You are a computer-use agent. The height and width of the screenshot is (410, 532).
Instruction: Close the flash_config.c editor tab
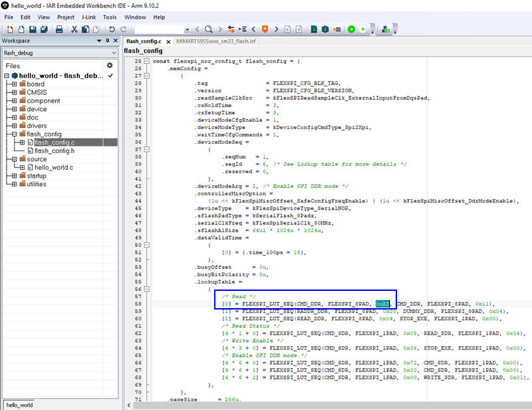click(x=168, y=41)
